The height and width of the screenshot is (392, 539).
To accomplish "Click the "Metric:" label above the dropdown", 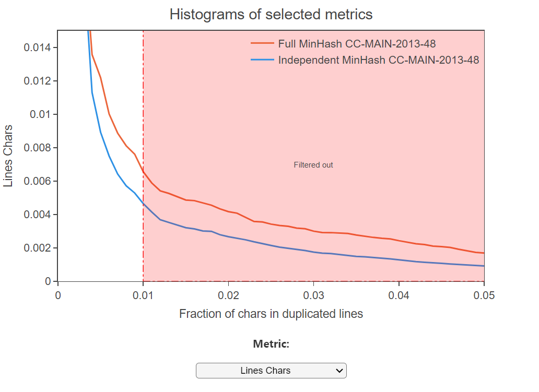I will coord(271,344).
